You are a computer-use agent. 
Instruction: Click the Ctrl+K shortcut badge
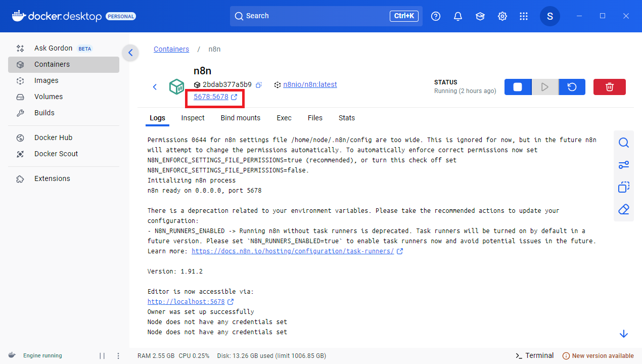pyautogui.click(x=404, y=16)
